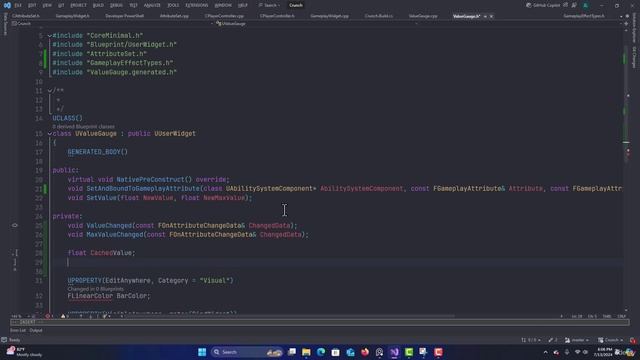Click the notification bell in the status bar

pos(632,340)
